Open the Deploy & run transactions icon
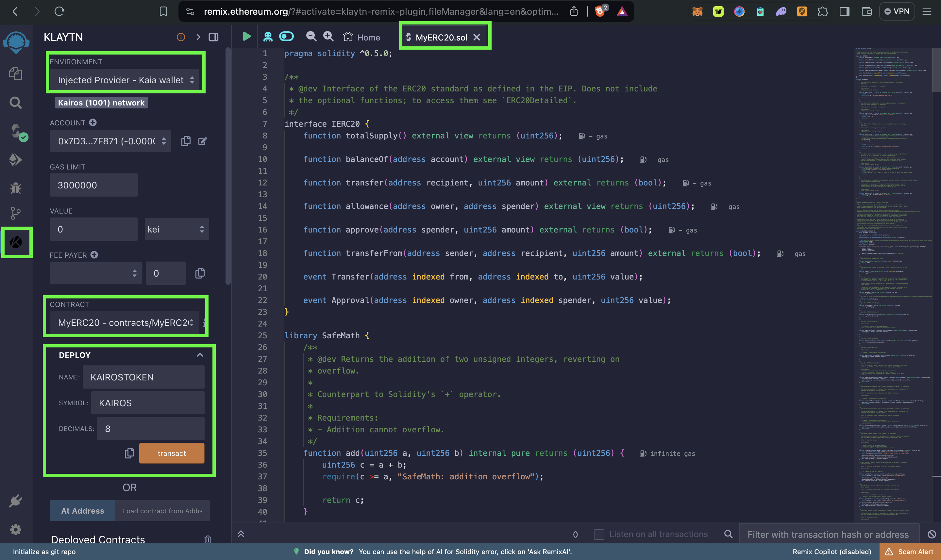The width and height of the screenshot is (941, 560). pyautogui.click(x=15, y=160)
